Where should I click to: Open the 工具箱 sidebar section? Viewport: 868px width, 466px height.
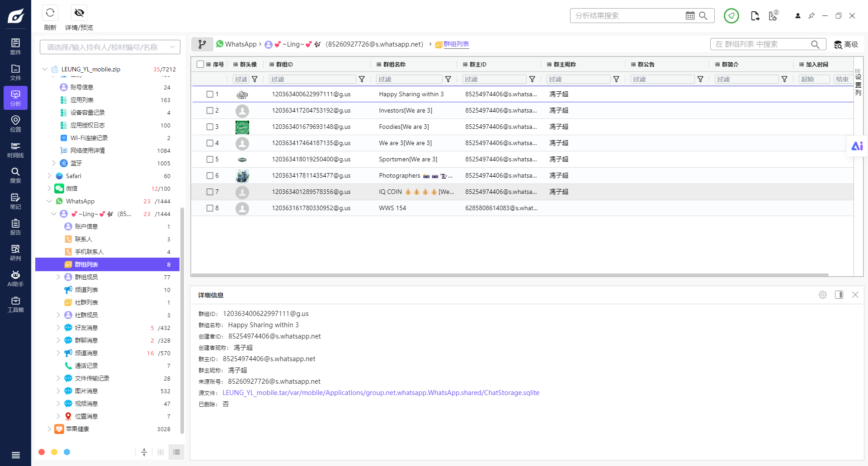(x=15, y=304)
